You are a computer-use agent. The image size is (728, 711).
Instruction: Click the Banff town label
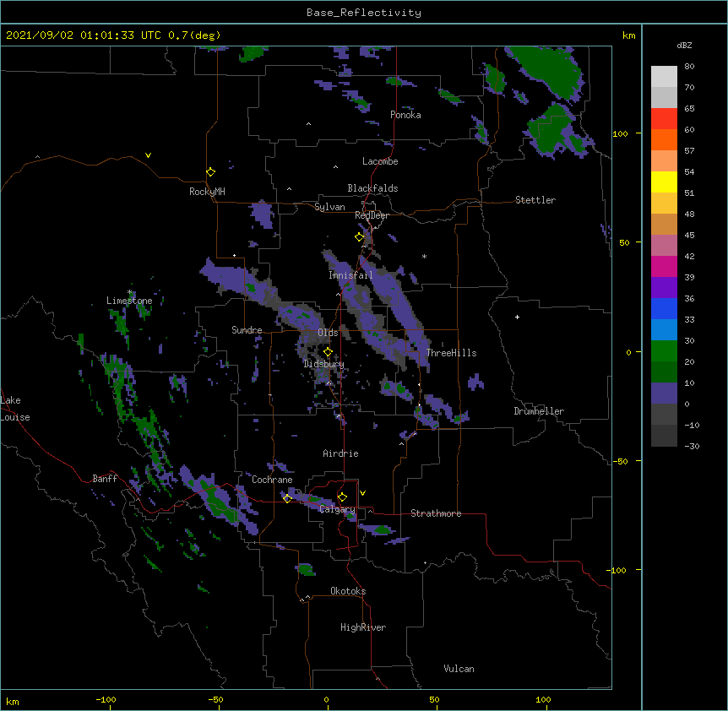coord(105,479)
